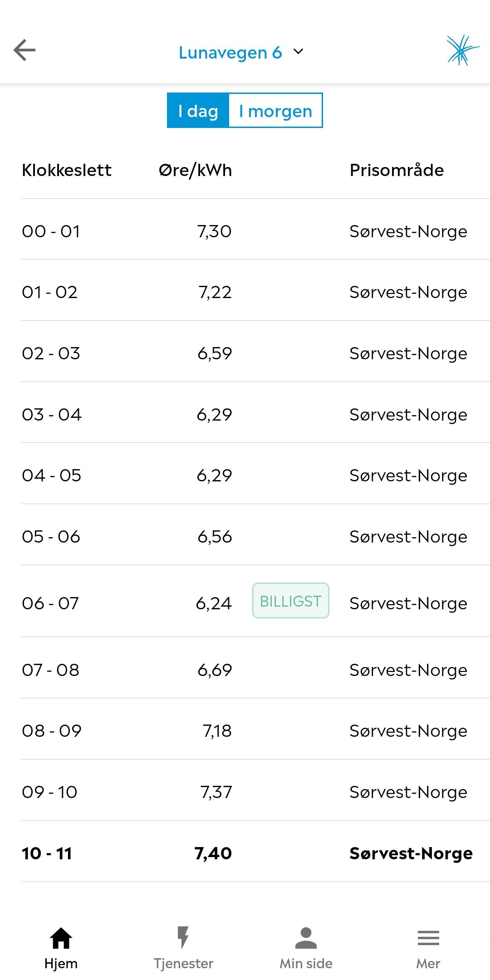The width and height of the screenshot is (490, 980).
Task: Open Min side person icon
Action: pyautogui.click(x=306, y=938)
